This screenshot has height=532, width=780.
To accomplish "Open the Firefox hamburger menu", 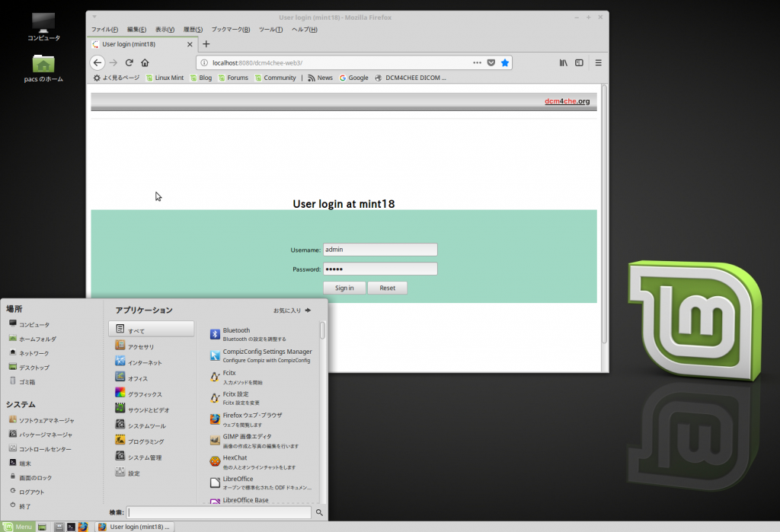I will [x=599, y=62].
